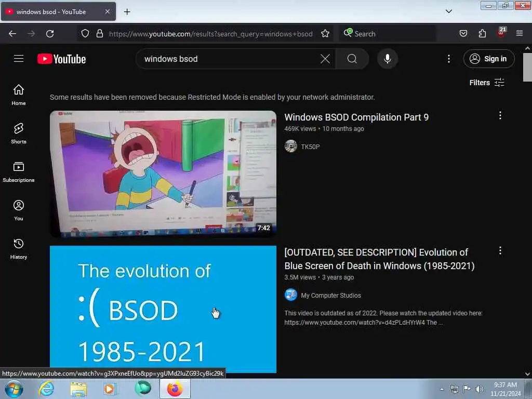Show hidden system tray icons arrow
The height and width of the screenshot is (399, 532).
tap(442, 389)
